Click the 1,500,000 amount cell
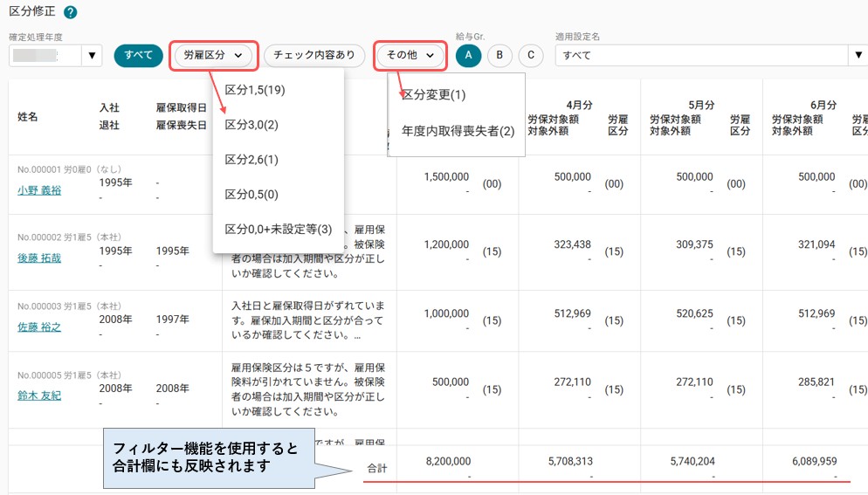The height and width of the screenshot is (495, 868). (446, 176)
